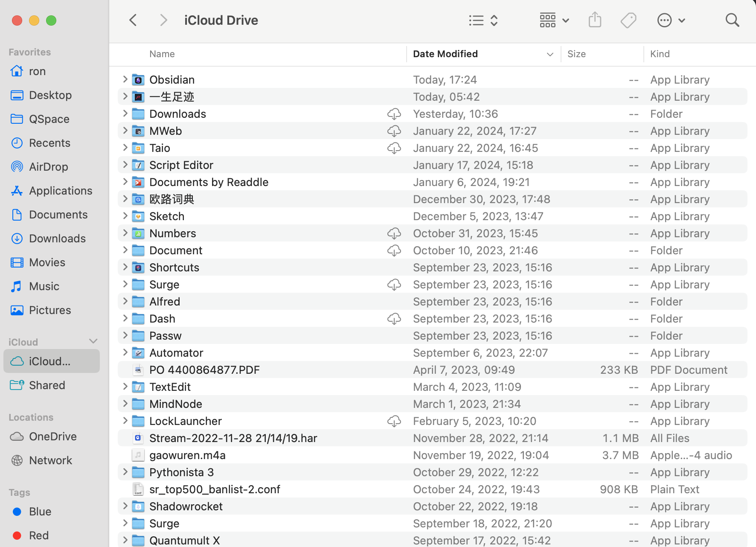The width and height of the screenshot is (756, 547).
Task: Click the Share toolbar icon
Action: pos(595,20)
